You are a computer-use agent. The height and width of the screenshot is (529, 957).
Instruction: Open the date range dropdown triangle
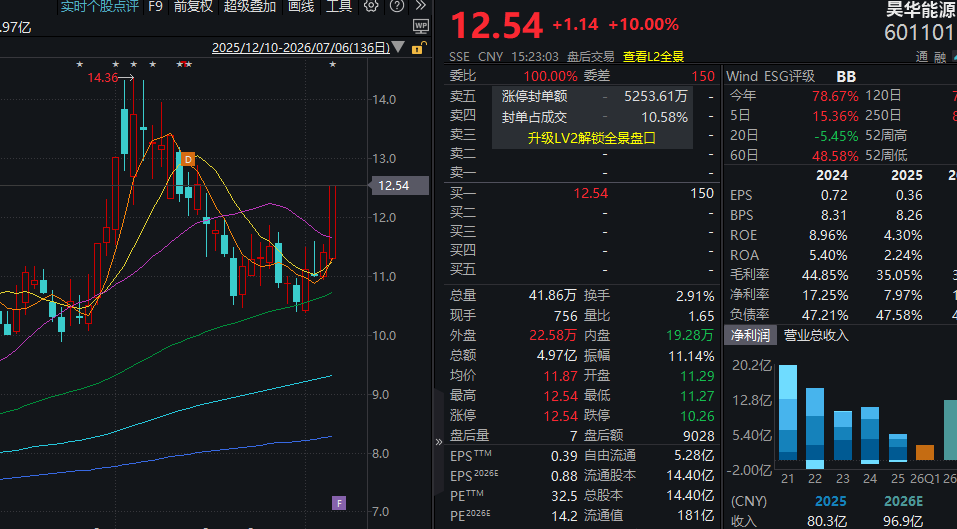tap(398, 47)
